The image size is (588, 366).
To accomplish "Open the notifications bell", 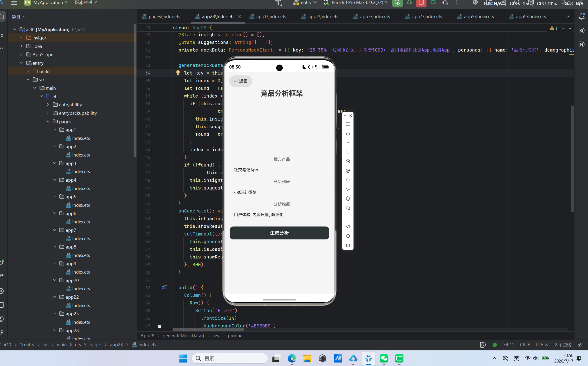I will pos(581,16).
